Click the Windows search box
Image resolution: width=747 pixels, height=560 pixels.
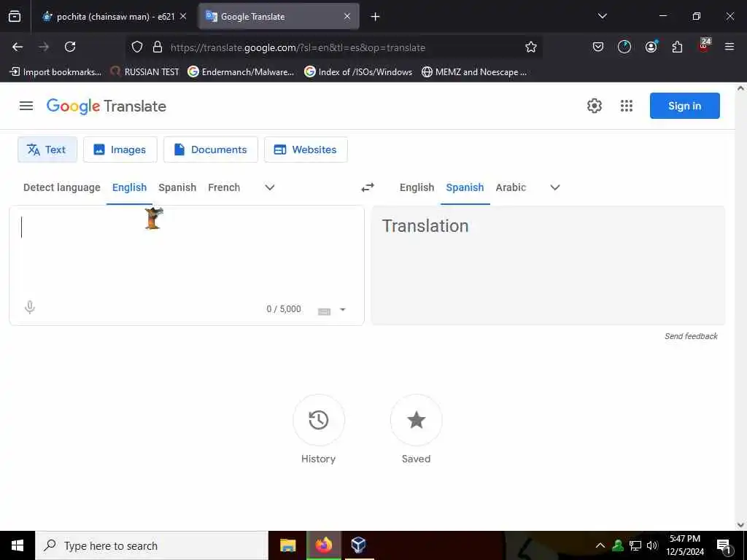(x=152, y=545)
